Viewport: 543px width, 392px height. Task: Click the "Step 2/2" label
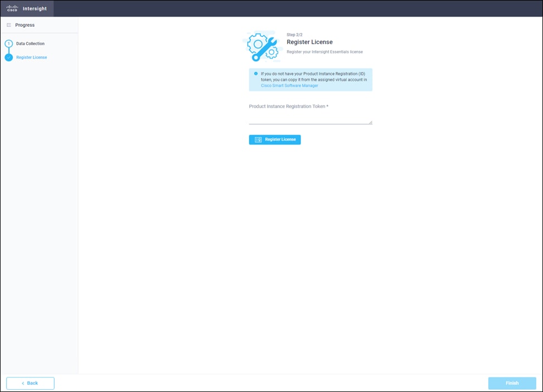click(294, 35)
